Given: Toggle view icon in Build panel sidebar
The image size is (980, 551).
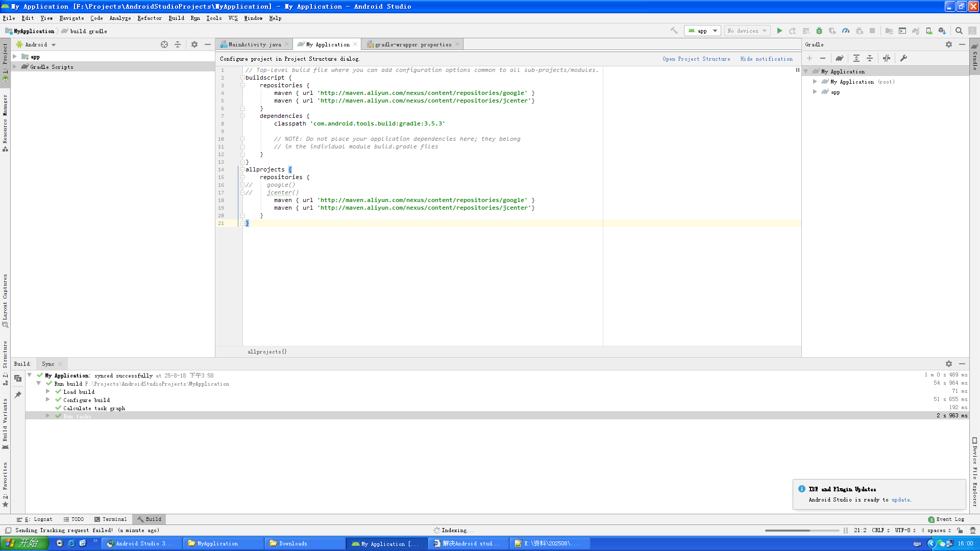Looking at the screenshot, I should (x=18, y=379).
